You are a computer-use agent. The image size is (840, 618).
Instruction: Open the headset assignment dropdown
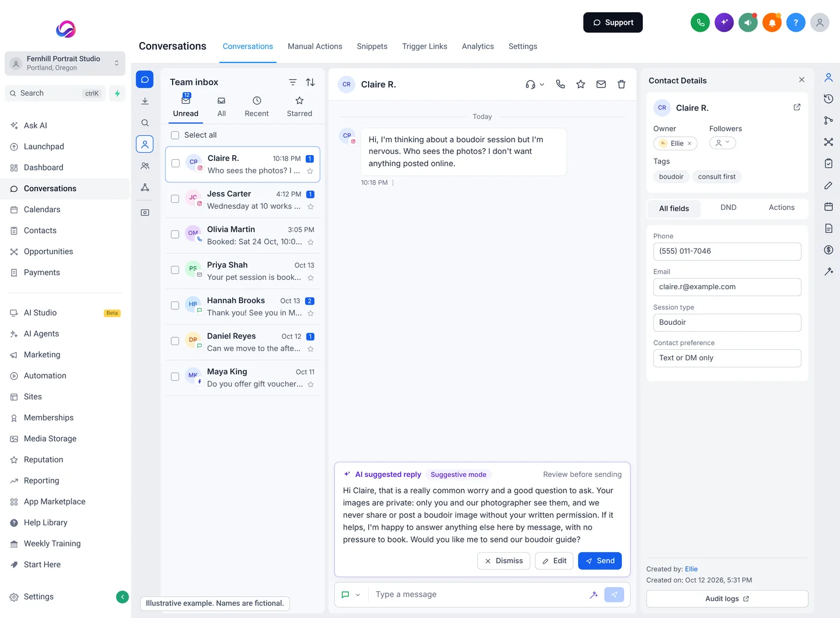click(x=534, y=84)
